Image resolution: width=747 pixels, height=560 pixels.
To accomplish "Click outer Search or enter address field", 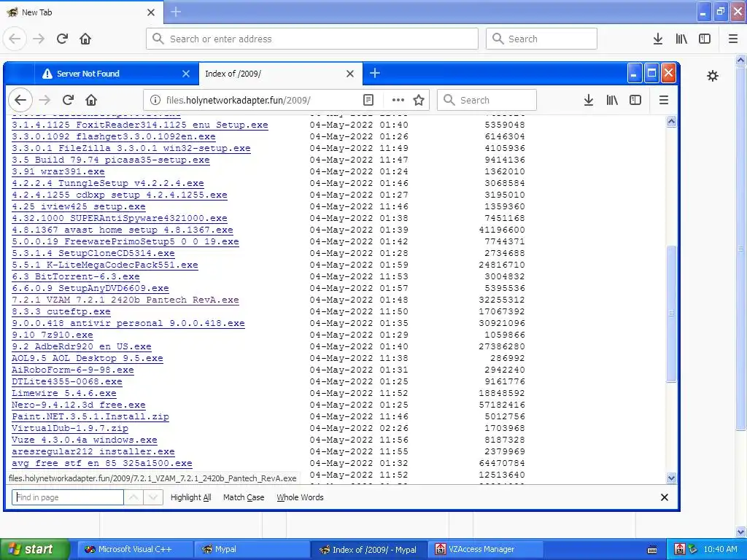I will 312,39.
